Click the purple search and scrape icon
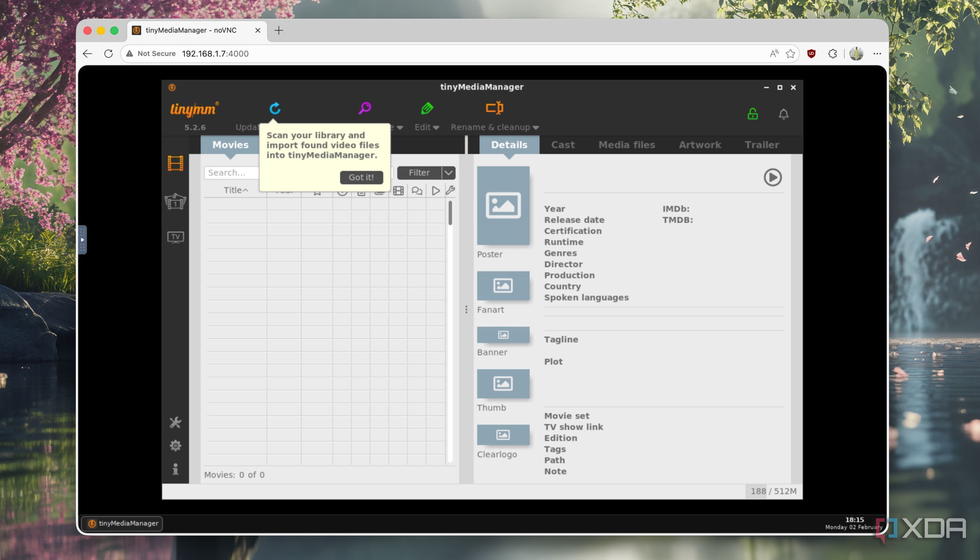Image resolution: width=980 pixels, height=560 pixels. tap(364, 108)
